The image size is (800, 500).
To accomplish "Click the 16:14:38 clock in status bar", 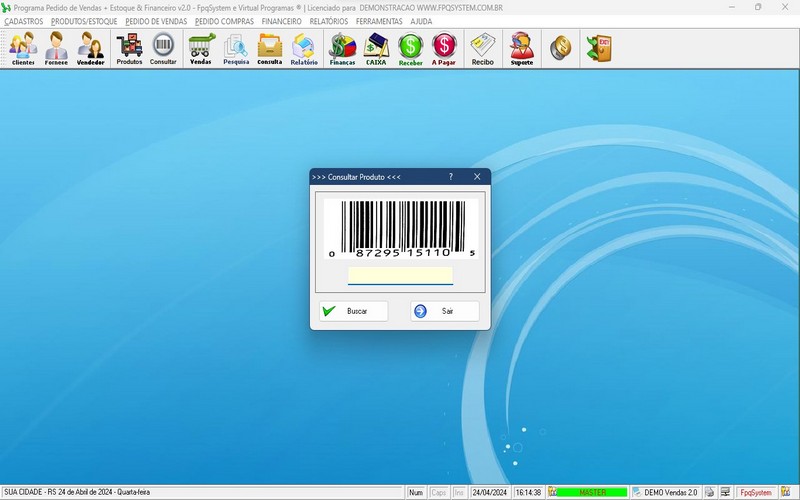I will click(x=528, y=492).
